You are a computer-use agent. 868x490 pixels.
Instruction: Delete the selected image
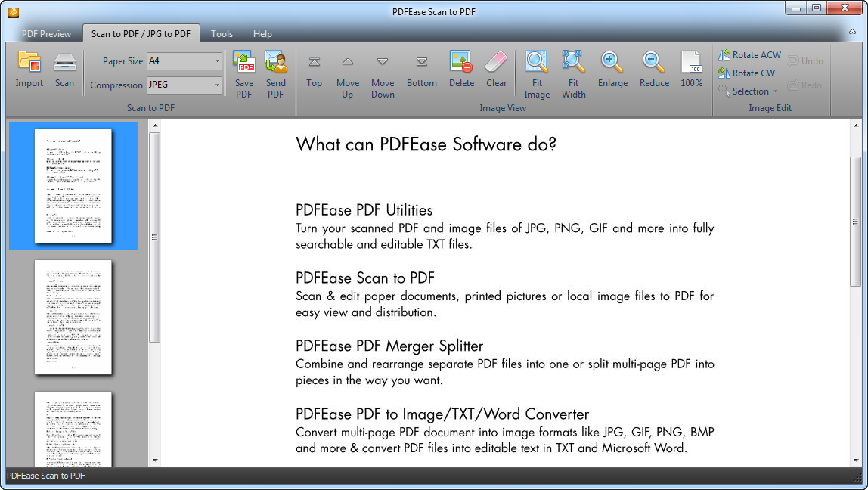[x=460, y=61]
